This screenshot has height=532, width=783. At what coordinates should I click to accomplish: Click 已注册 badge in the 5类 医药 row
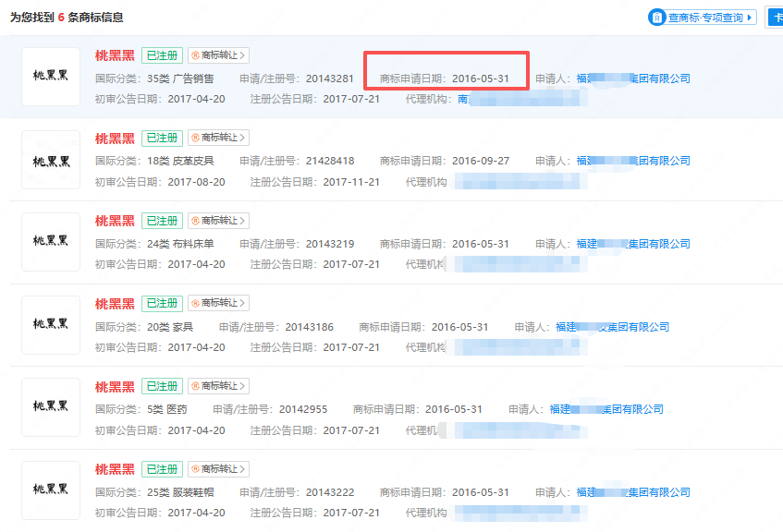pos(162,386)
